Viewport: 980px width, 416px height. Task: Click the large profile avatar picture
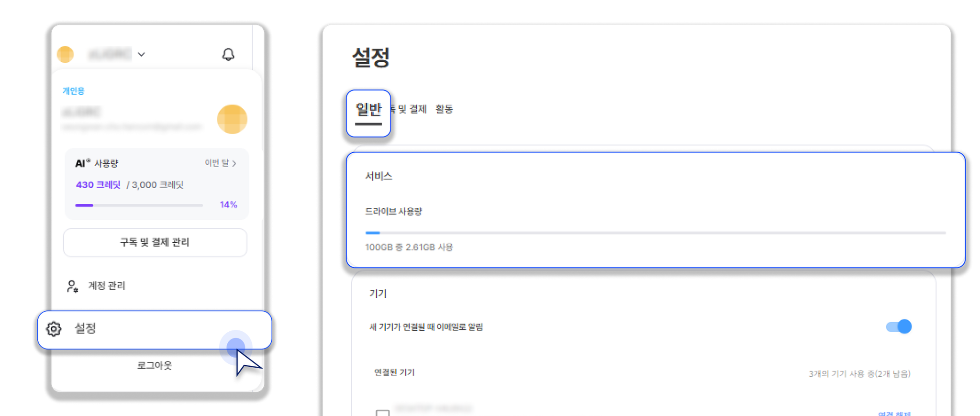tap(232, 119)
